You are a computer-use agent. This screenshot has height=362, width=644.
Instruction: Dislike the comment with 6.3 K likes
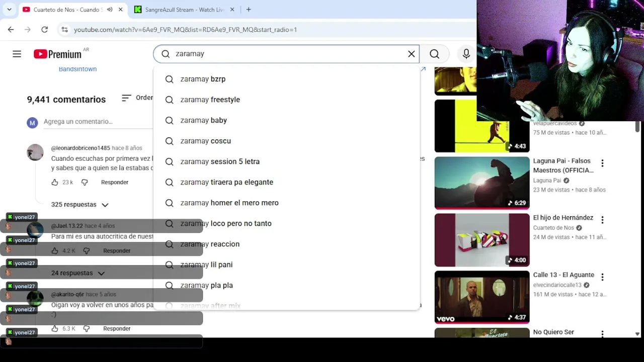click(x=87, y=329)
